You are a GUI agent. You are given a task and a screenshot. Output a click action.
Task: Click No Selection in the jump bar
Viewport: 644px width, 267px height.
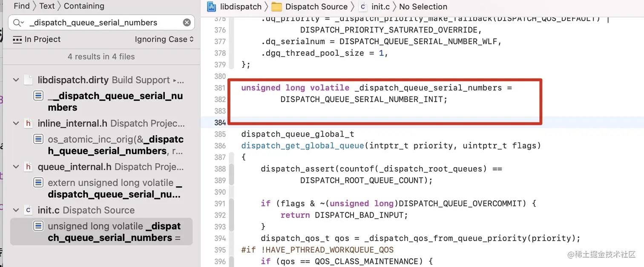coord(423,6)
